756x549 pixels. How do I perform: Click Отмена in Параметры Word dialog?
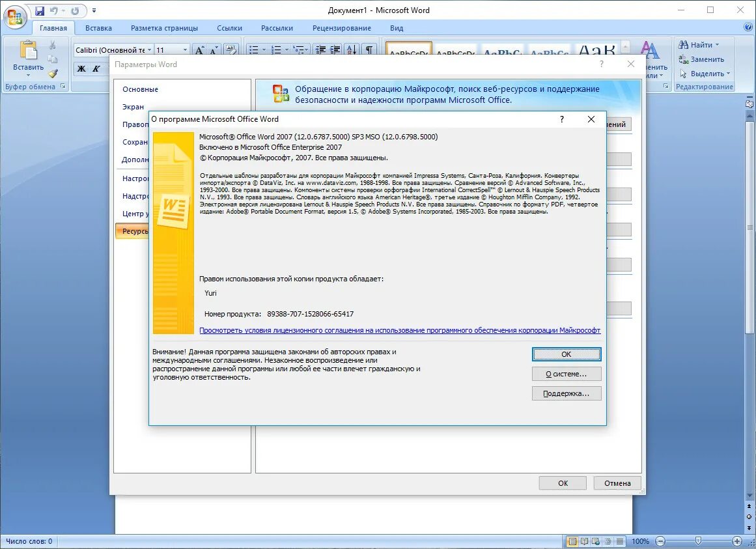pyautogui.click(x=617, y=483)
